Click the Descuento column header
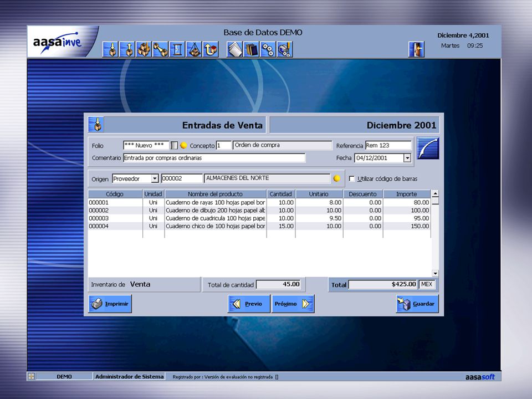This screenshot has height=399, width=532. 363,194
